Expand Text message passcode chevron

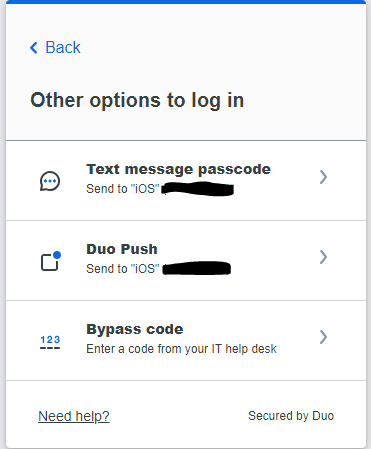point(323,177)
